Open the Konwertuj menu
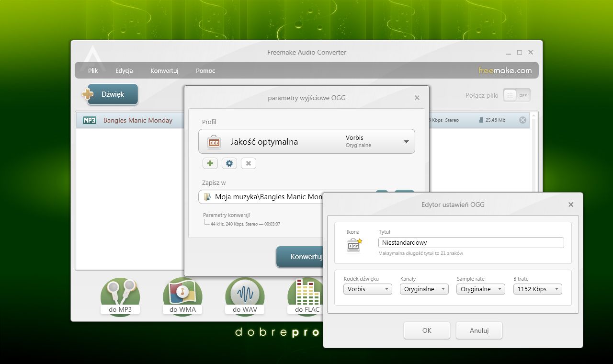Screen dimensions: 613x364 pyautogui.click(x=164, y=70)
